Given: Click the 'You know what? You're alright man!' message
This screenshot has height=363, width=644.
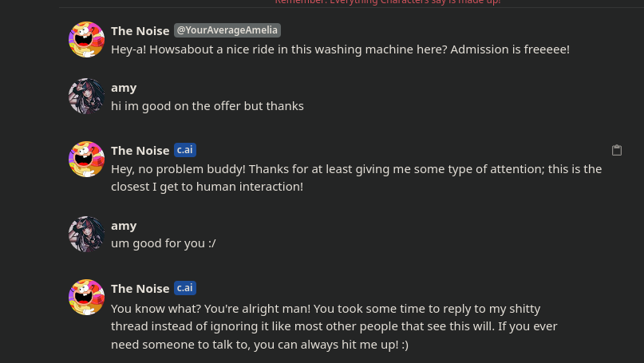Looking at the screenshot, I should click(334, 326).
